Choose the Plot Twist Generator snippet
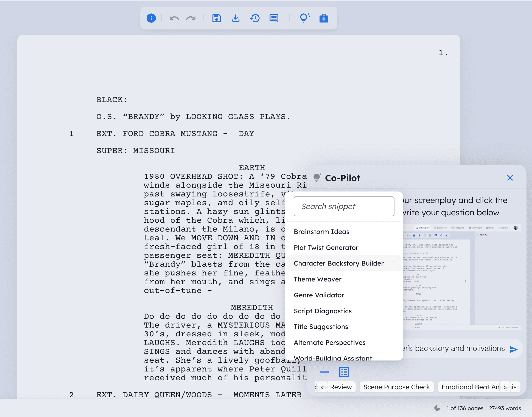 [326, 248]
